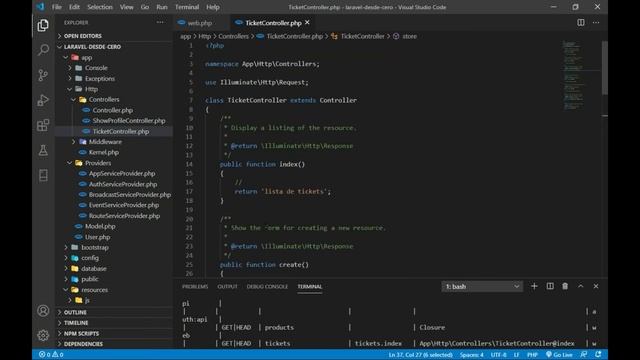Open the Edit menu

(x=74, y=7)
